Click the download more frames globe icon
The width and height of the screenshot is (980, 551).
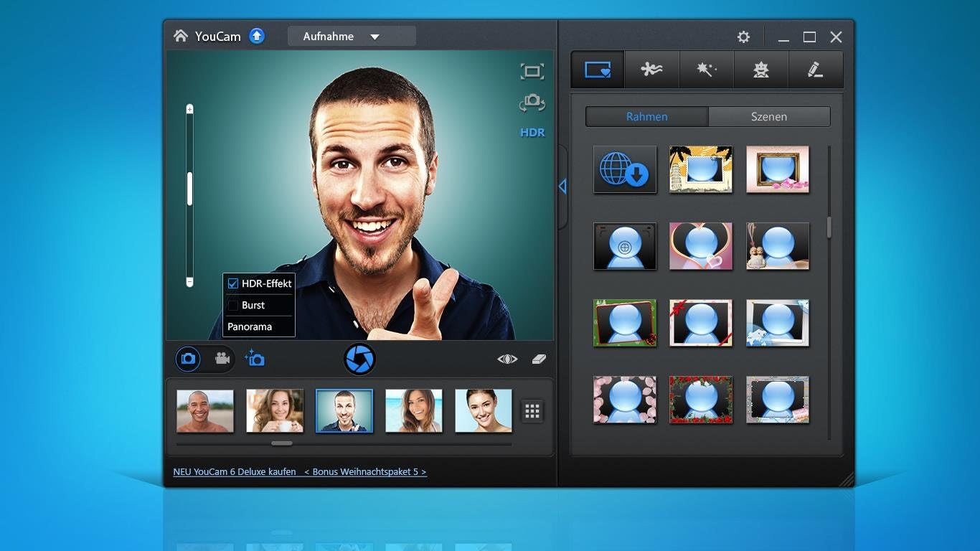(624, 169)
